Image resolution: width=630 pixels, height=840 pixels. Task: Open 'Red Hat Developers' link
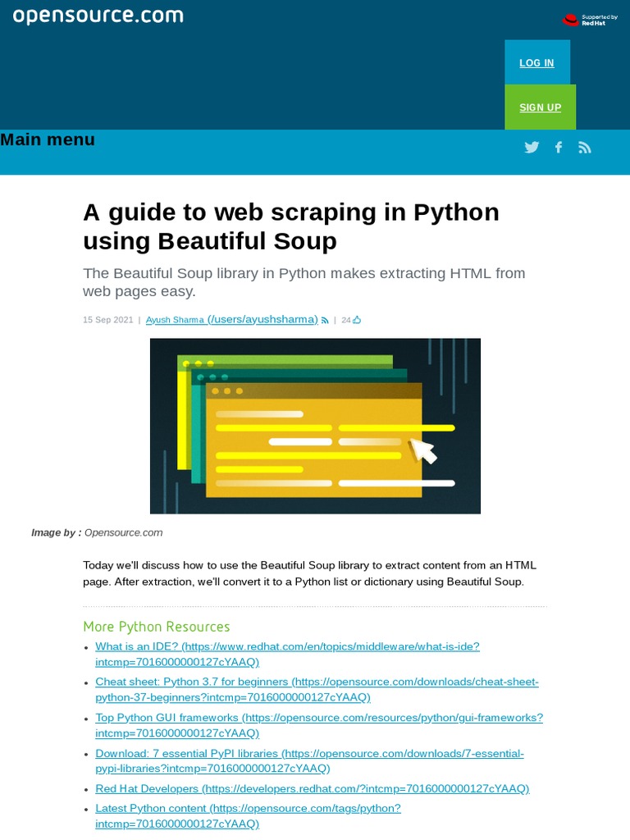point(313,788)
